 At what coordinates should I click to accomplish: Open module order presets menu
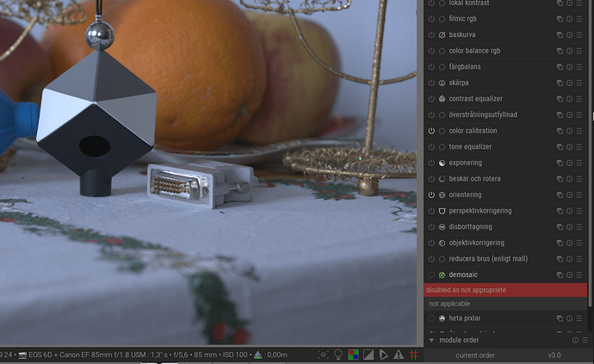coord(585,341)
